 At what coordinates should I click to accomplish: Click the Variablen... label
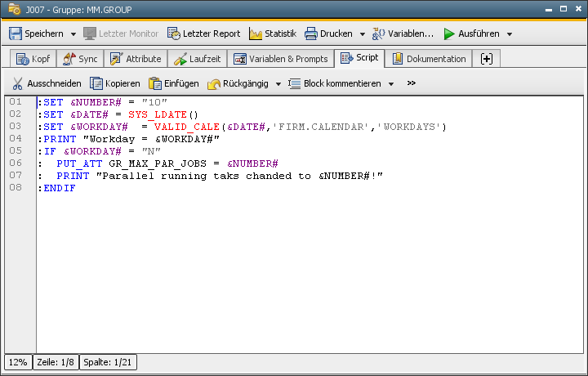click(x=411, y=34)
